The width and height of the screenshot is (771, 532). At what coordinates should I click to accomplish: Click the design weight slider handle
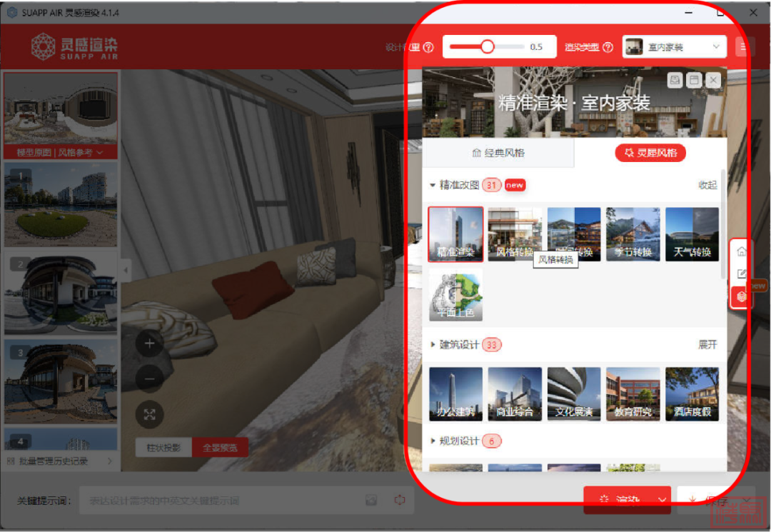[488, 47]
